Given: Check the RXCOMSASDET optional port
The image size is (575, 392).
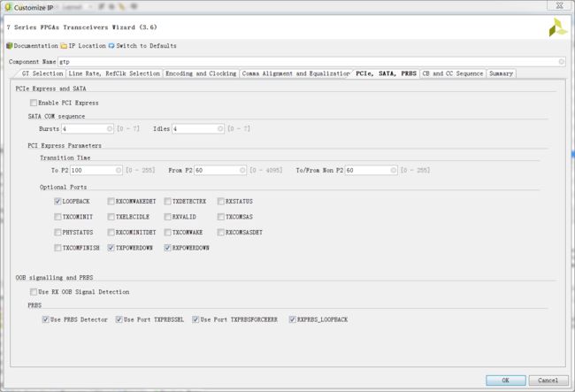Looking at the screenshot, I should point(221,232).
